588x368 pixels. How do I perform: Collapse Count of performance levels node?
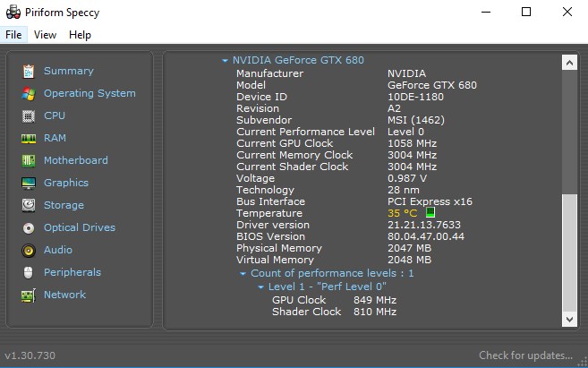243,273
